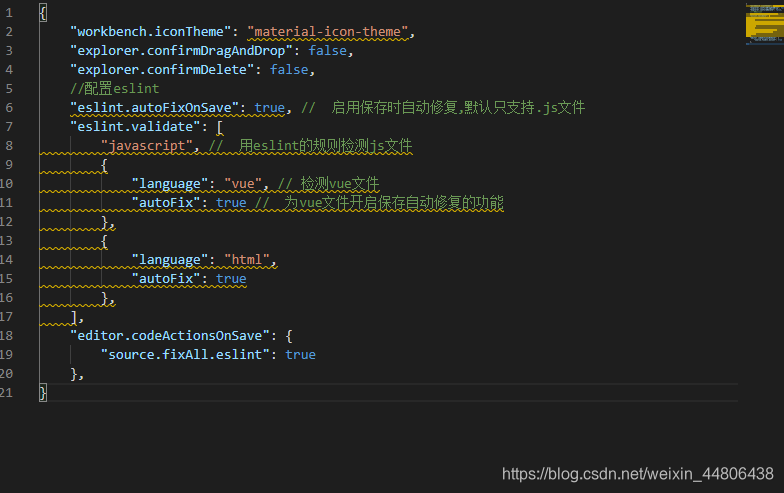Click the "javascript" string
Image resolution: width=784 pixels, height=493 pixels.
click(147, 146)
